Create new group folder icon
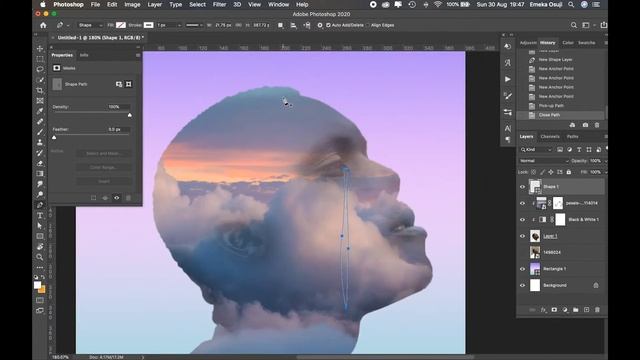The width and height of the screenshot is (640, 360). [x=576, y=310]
